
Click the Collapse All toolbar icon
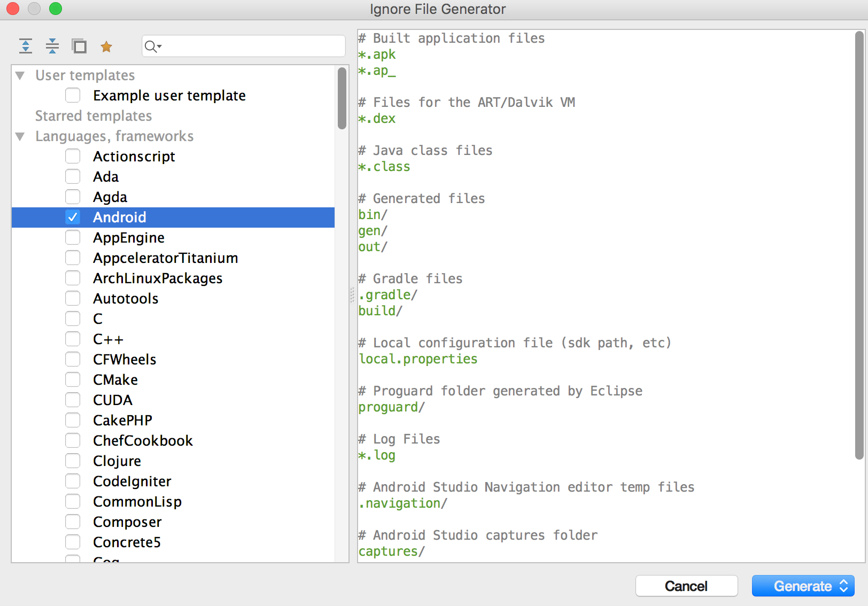point(52,46)
